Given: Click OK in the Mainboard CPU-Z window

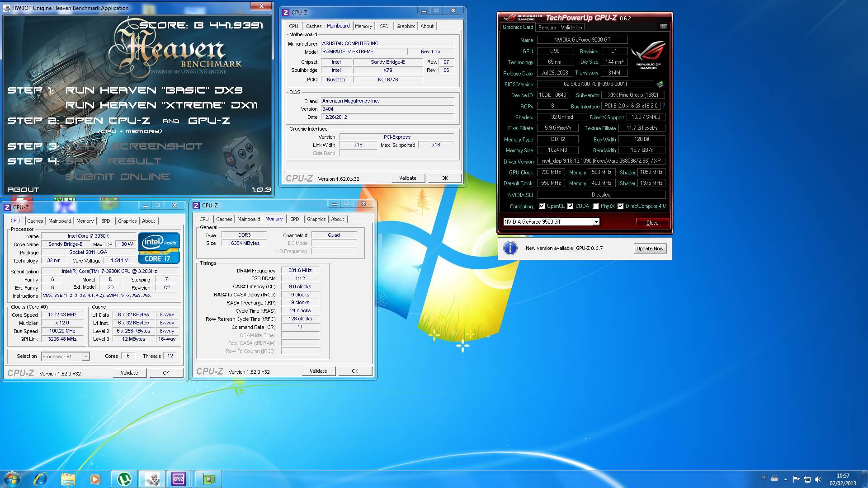Looking at the screenshot, I should point(444,178).
